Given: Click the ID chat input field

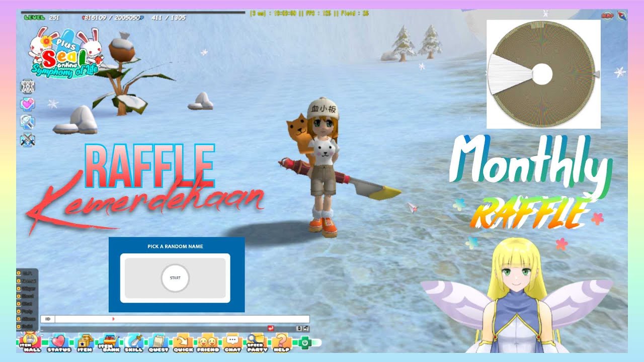Looking at the screenshot, I should 181,319.
